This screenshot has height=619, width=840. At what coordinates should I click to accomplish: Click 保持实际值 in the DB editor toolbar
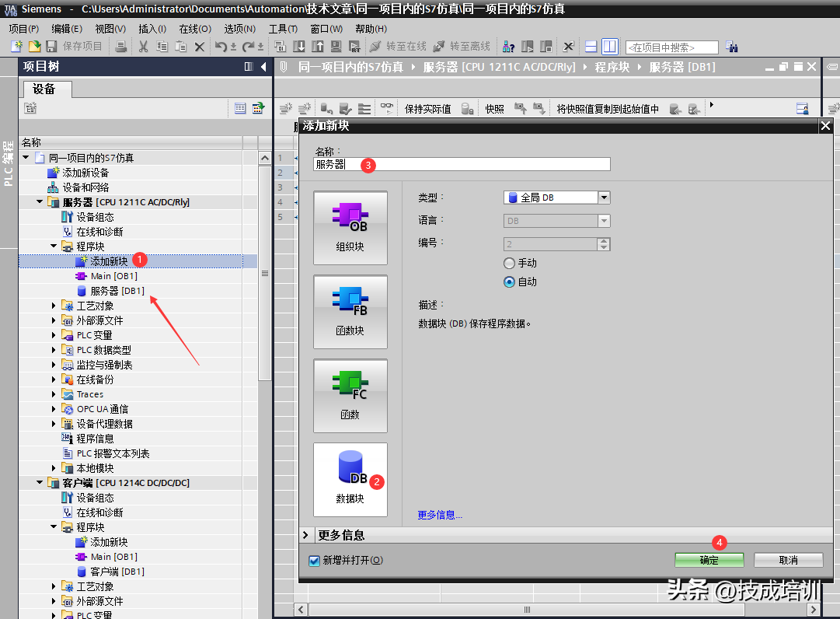(427, 110)
